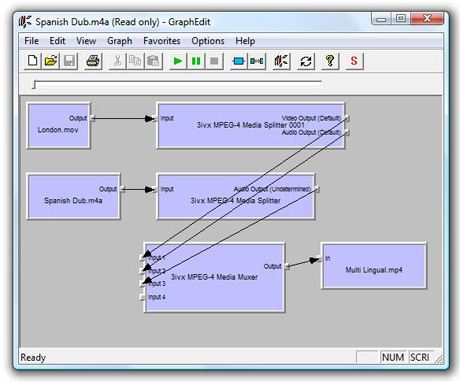Select the 3ivx MPEG-4 Media Muxer filter

[x=214, y=277]
